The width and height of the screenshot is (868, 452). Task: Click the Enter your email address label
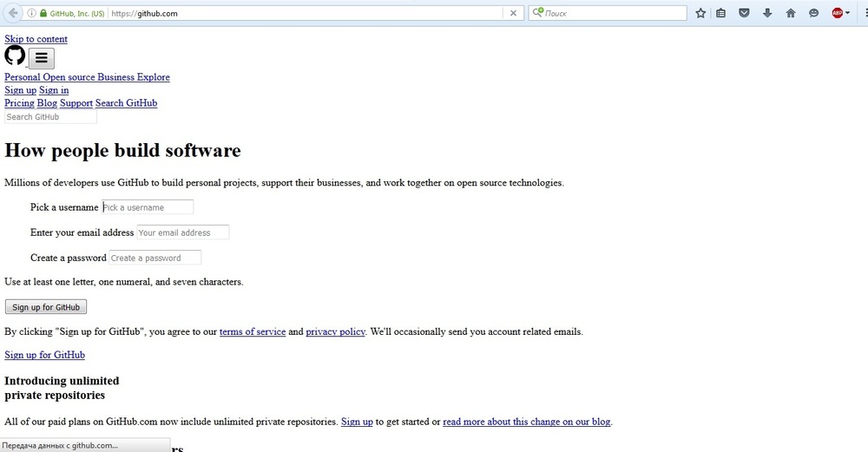pos(82,233)
